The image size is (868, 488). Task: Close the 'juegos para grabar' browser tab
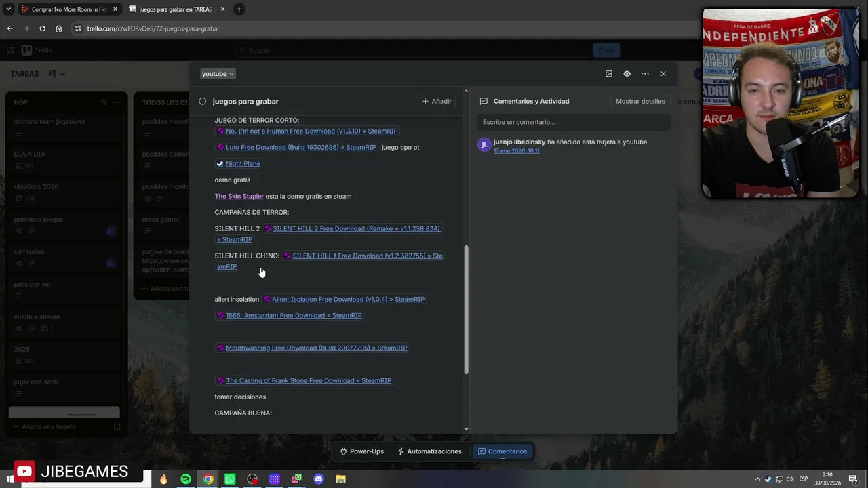(222, 9)
